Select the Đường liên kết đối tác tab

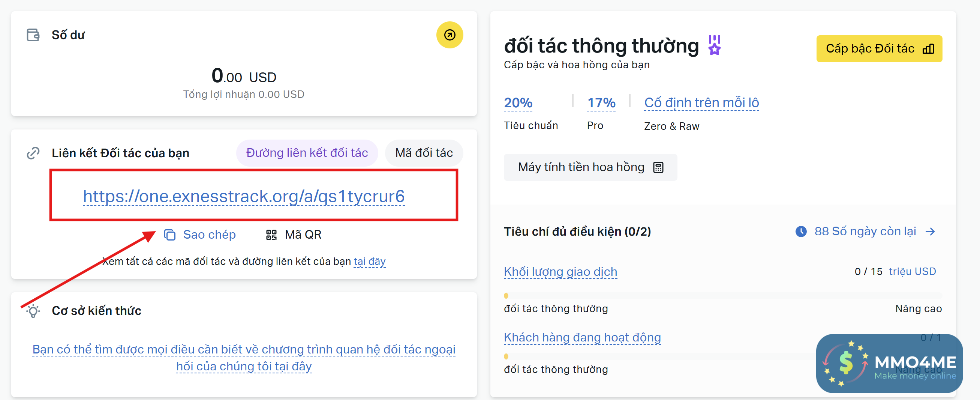pos(307,153)
